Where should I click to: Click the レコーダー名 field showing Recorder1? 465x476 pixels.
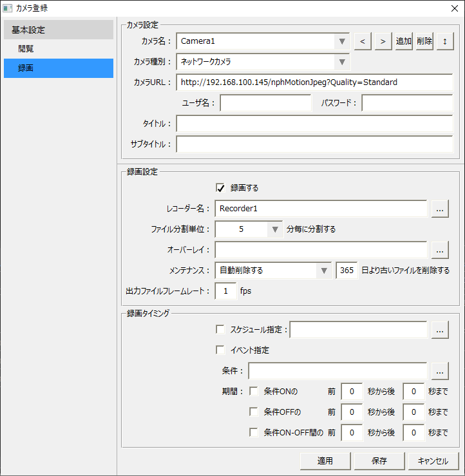321,209
